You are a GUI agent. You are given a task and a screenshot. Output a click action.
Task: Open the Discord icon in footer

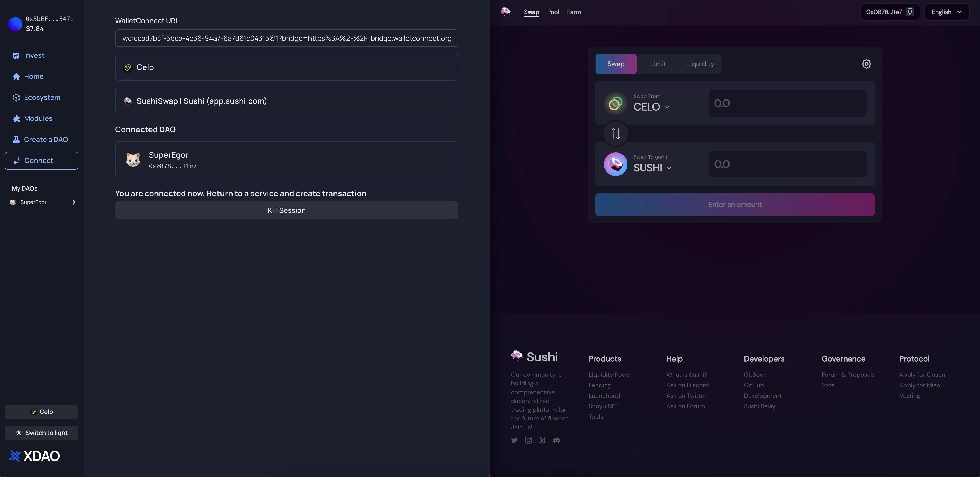pos(557,440)
